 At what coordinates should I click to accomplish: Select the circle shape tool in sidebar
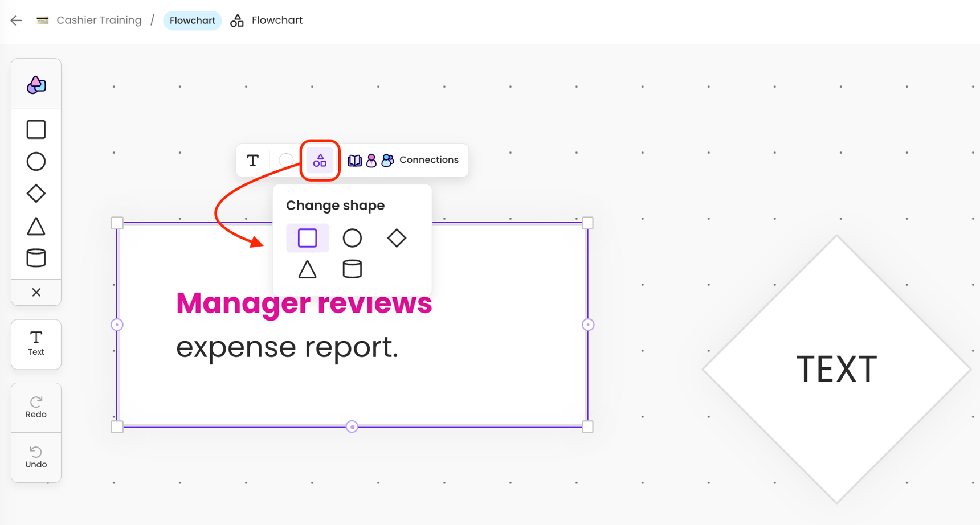pyautogui.click(x=36, y=162)
